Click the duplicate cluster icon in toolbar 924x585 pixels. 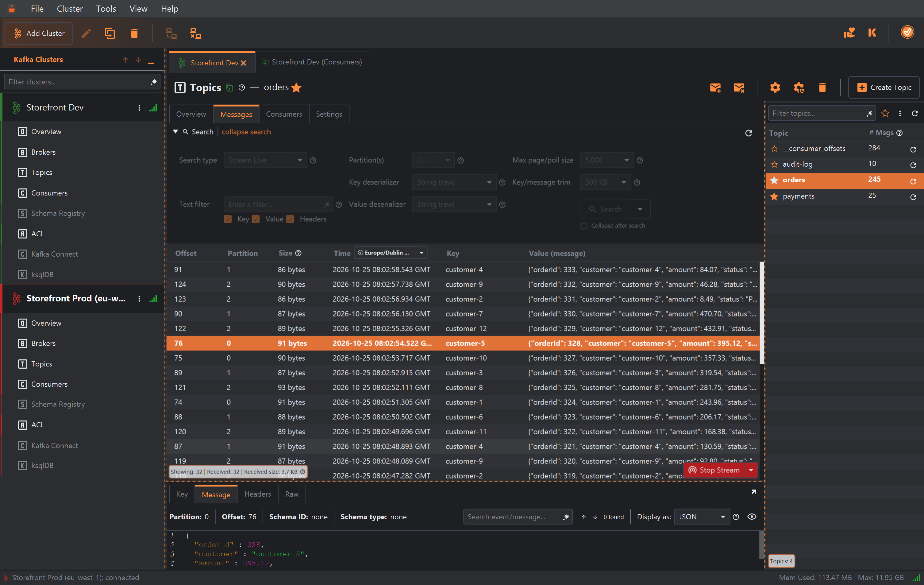coord(110,33)
